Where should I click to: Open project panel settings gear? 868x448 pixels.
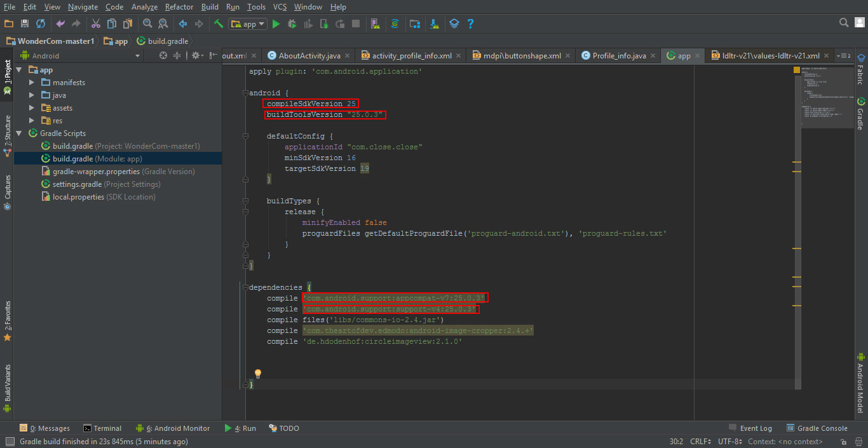[196, 56]
